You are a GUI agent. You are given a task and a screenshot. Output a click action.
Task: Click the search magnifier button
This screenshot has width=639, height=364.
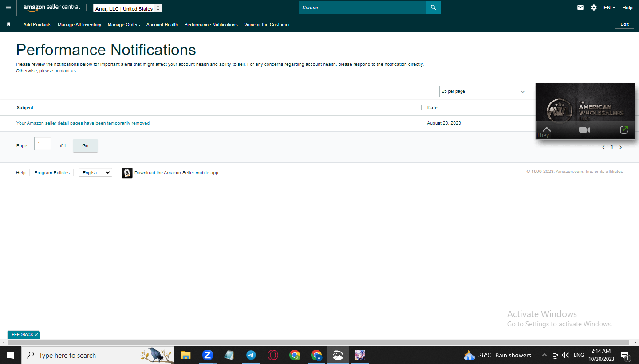(434, 8)
